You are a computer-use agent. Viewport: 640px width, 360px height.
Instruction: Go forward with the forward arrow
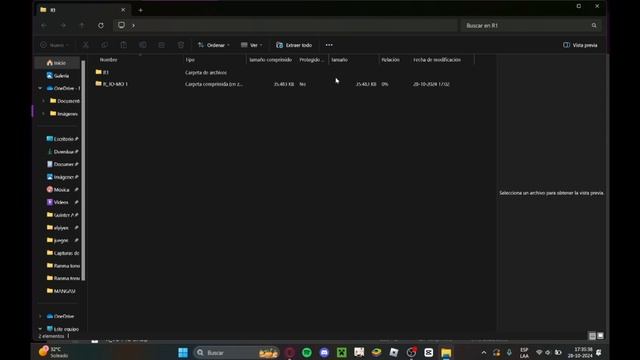[x=63, y=25]
